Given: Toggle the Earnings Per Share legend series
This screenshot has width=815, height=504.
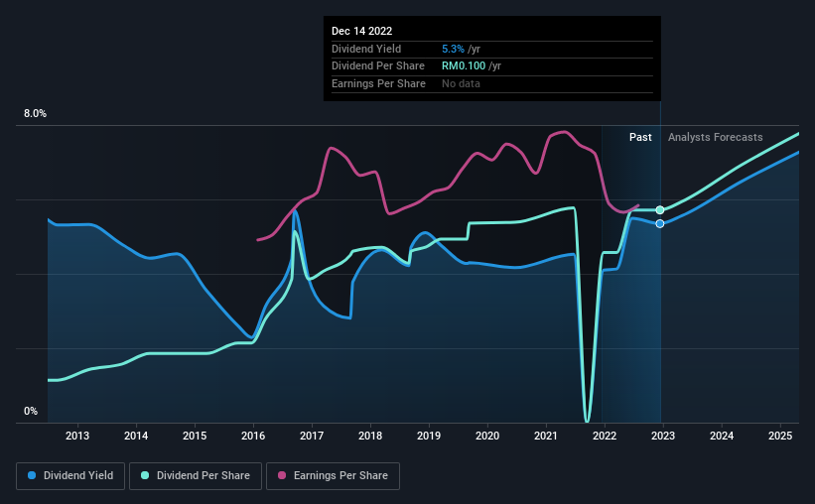Looking at the screenshot, I should click(333, 476).
